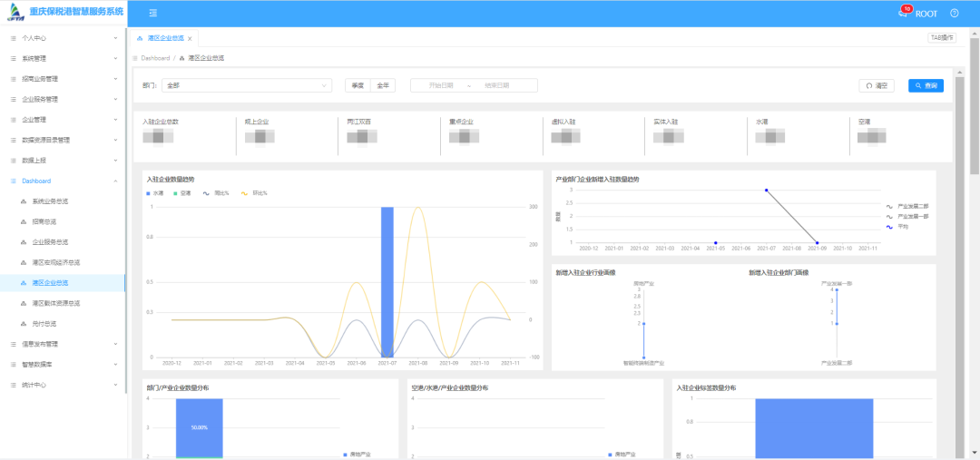The height and width of the screenshot is (460, 980).
Task: Toggle 空港 series in trend chart legend
Action: pyautogui.click(x=181, y=193)
